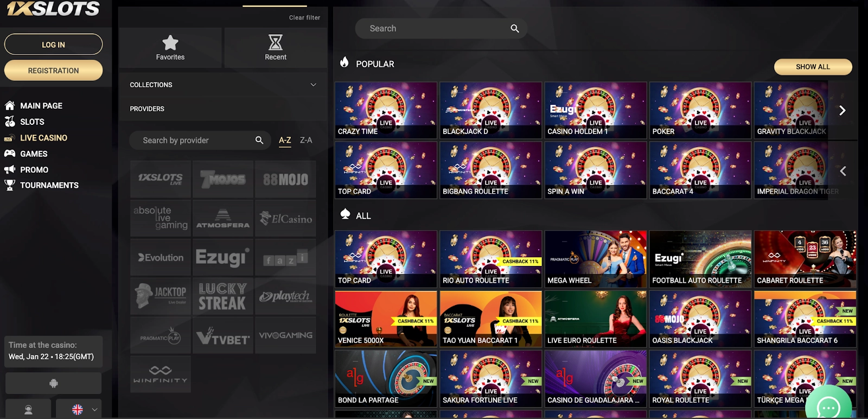Open the Sakura Fortune Live game
The width and height of the screenshot is (868, 419).
(x=490, y=379)
